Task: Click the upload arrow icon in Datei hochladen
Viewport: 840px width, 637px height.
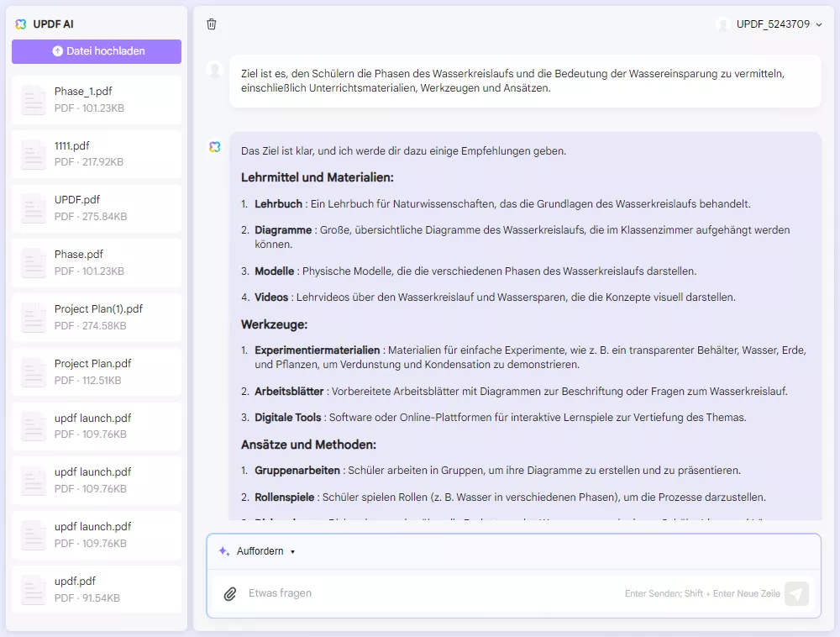Action: (57, 51)
